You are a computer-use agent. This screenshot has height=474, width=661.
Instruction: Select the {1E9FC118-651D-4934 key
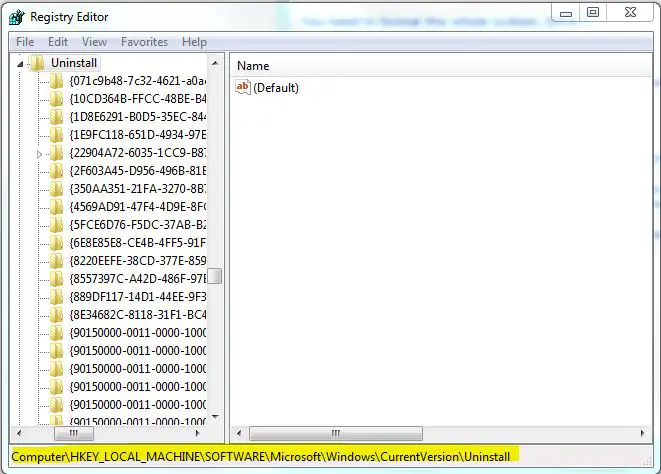pyautogui.click(x=138, y=135)
